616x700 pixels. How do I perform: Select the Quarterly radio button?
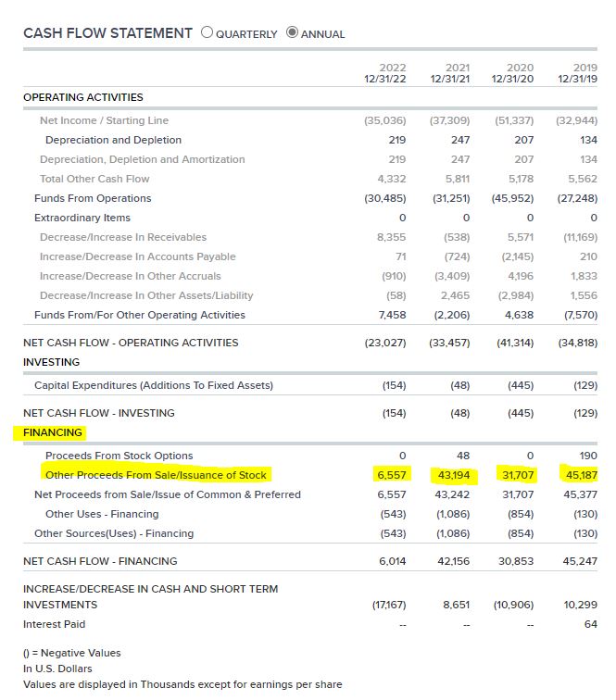(x=207, y=32)
